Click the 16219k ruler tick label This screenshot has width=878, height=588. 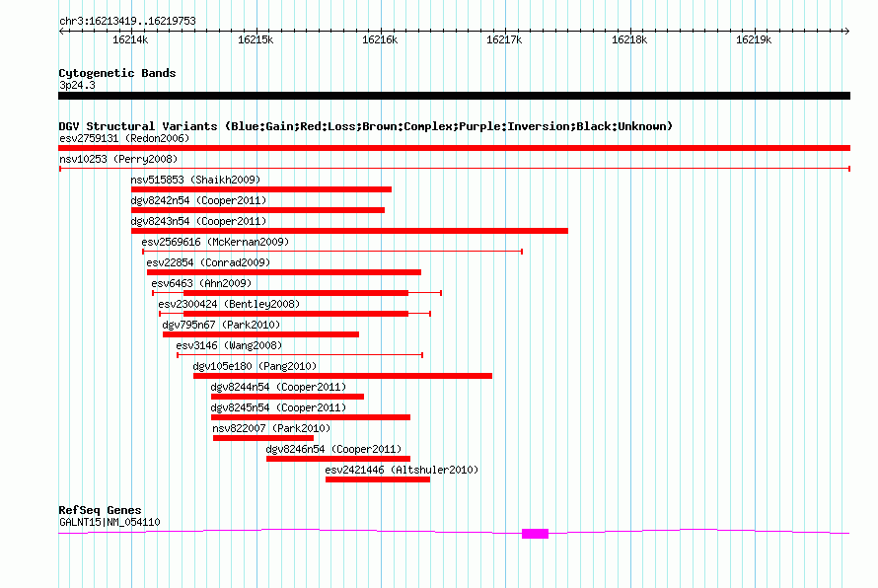[754, 39]
